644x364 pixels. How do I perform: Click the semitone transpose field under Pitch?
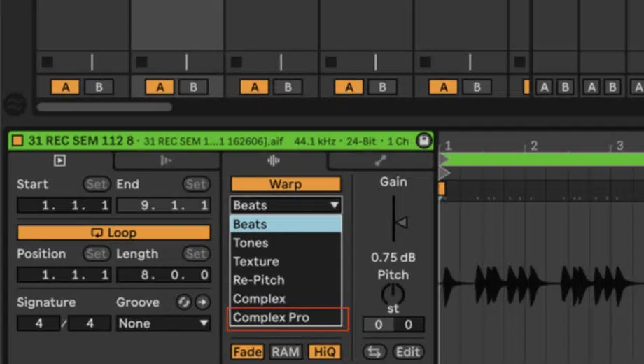tap(378, 325)
